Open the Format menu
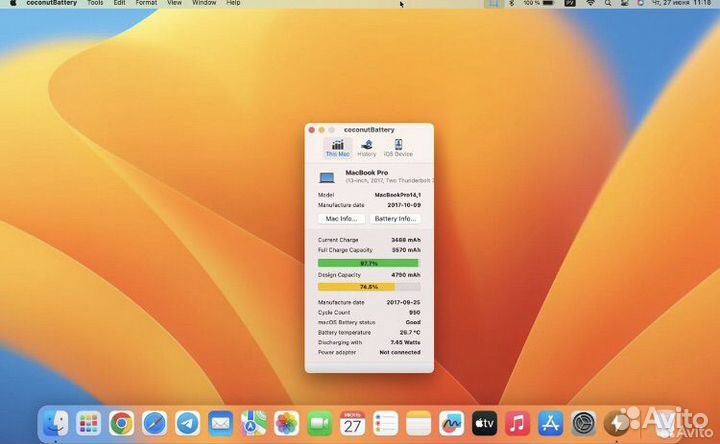The image size is (720, 444). [x=146, y=3]
